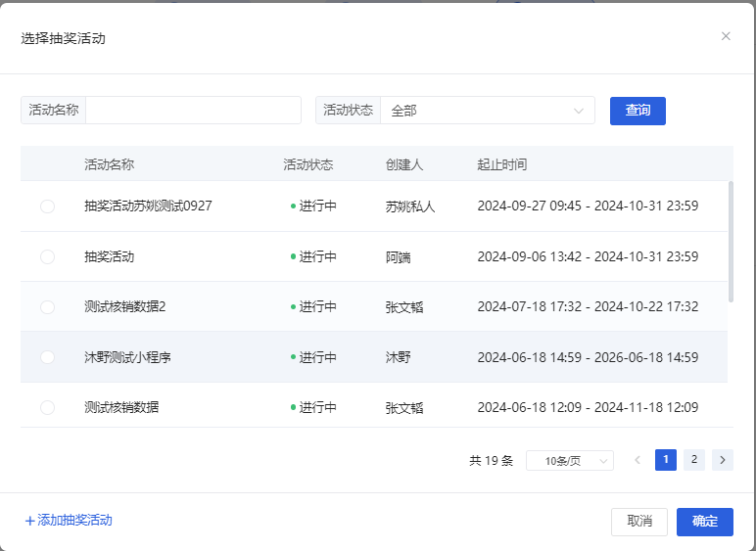
Task: Click activity name 测试核销数据2
Action: tap(125, 306)
